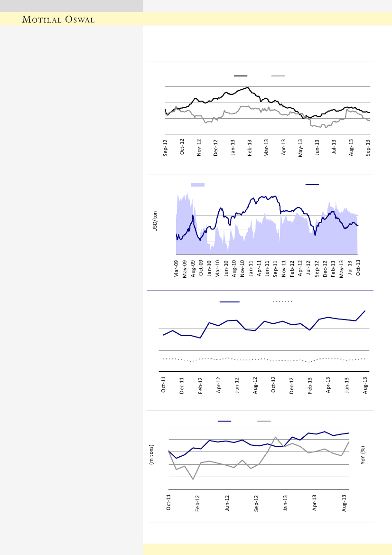392x555 pixels.
Task: Select gray line legend marker in top chart
Action: pyautogui.click(x=278, y=75)
